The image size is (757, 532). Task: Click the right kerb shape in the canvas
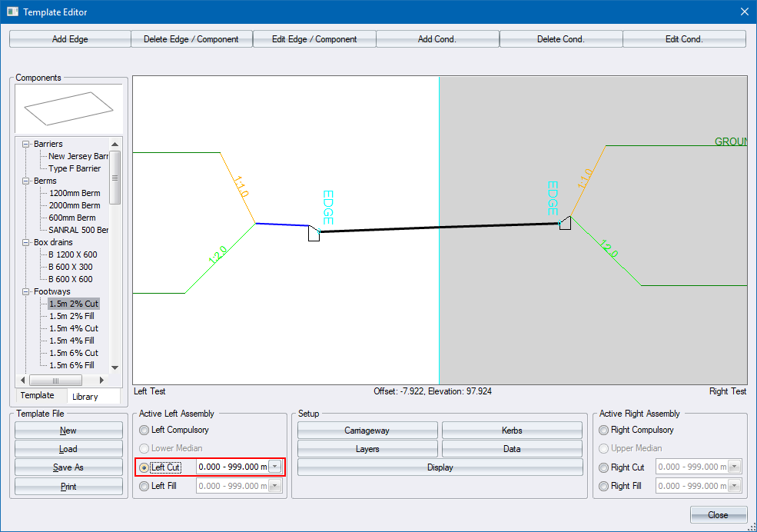point(565,224)
